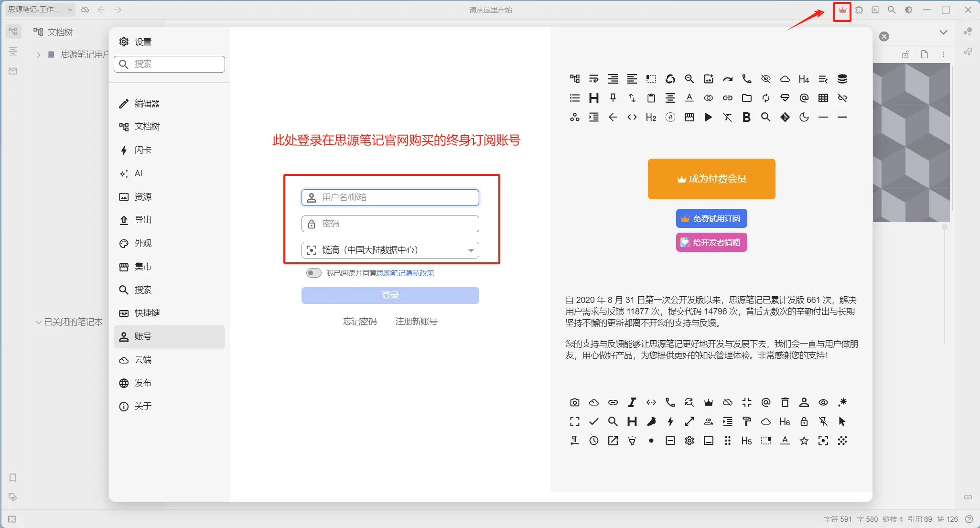Select the 闪卡 settings tab

click(169, 150)
